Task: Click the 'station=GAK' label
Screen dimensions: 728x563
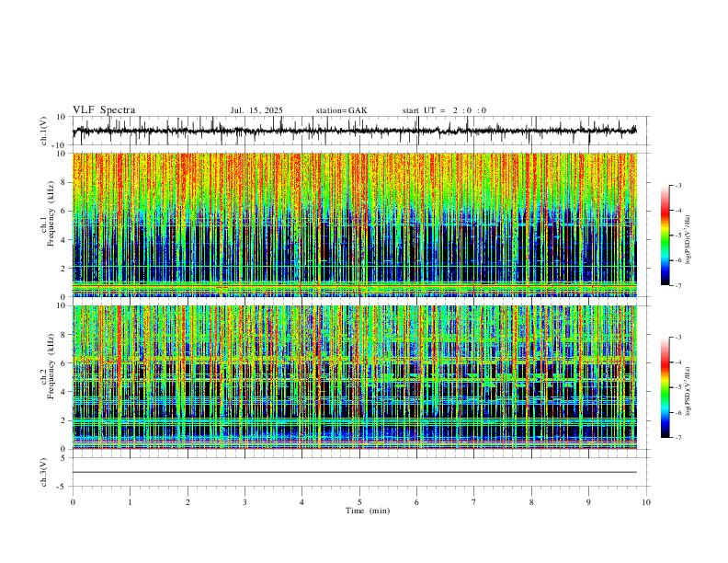Action: click(341, 110)
